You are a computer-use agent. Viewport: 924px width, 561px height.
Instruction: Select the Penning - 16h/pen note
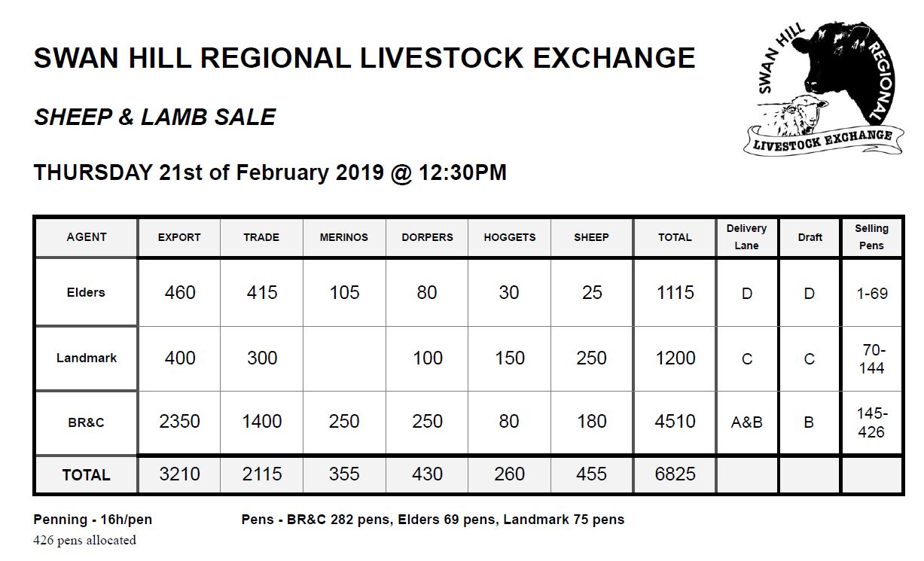(x=93, y=520)
